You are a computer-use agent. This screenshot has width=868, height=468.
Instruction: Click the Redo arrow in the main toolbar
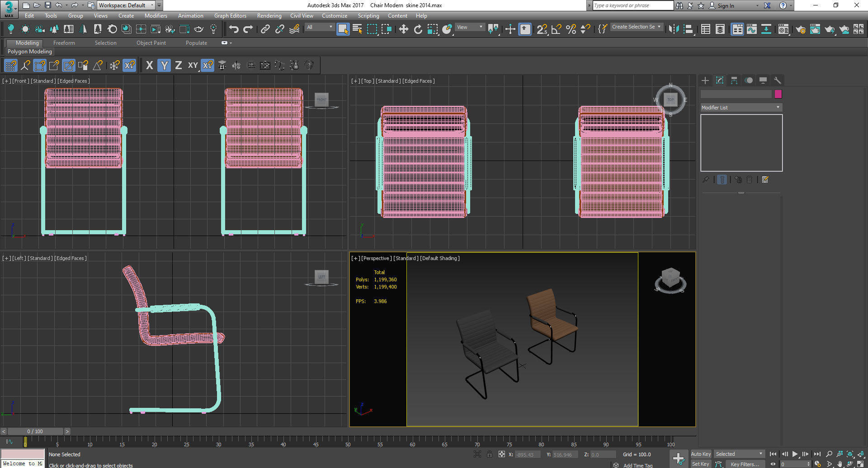tap(248, 29)
